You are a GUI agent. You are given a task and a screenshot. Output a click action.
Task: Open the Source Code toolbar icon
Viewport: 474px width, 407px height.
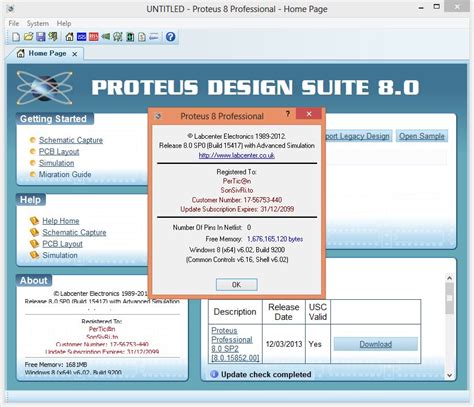coord(154,37)
